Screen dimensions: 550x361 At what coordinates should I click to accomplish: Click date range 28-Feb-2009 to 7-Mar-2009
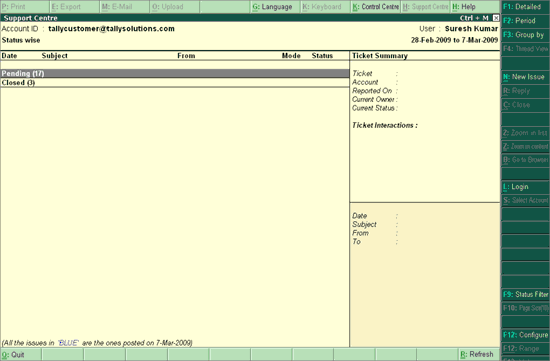[x=454, y=40]
